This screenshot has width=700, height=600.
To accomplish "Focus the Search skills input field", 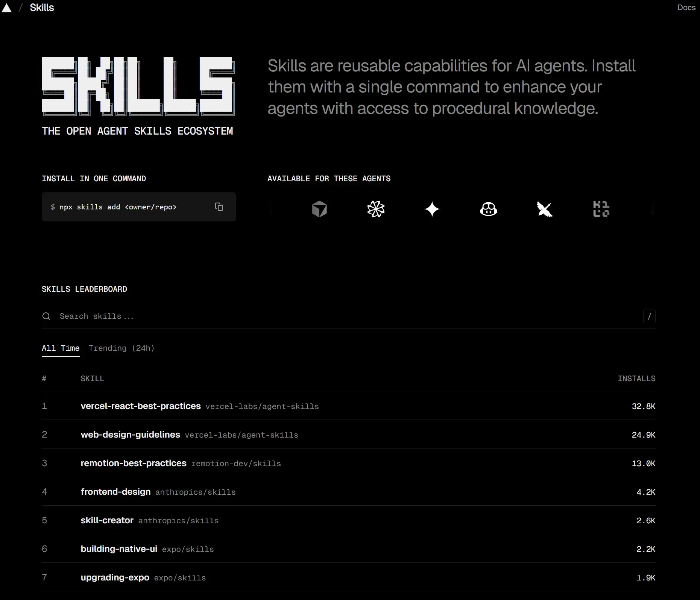I will click(339, 316).
